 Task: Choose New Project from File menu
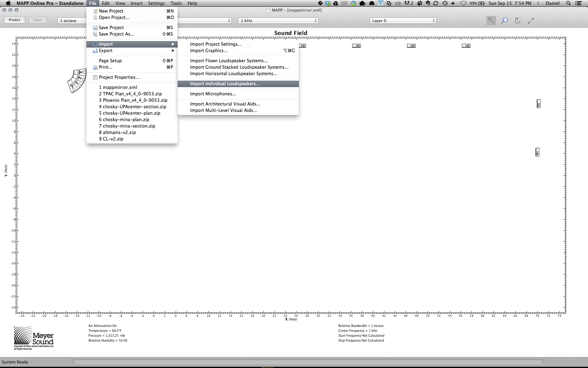132,11
